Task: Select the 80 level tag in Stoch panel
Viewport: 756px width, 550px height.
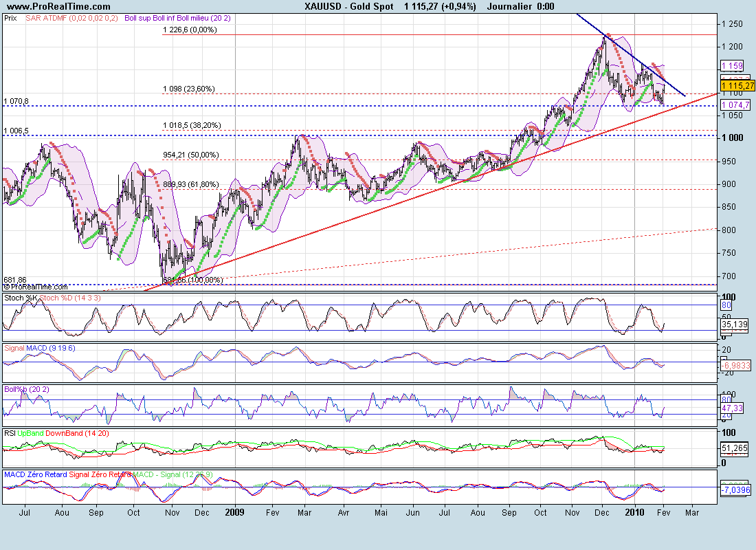Action: coord(726,305)
